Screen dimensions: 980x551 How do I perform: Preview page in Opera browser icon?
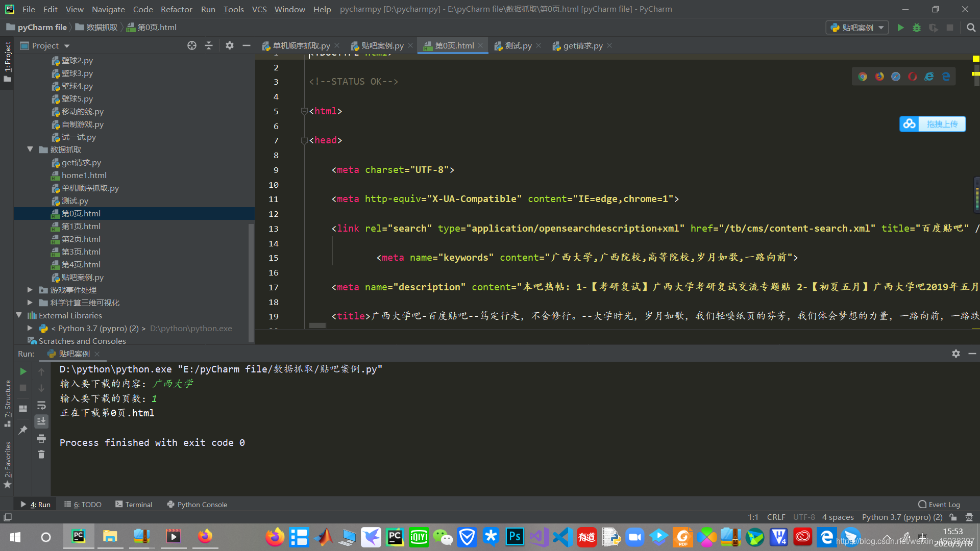(913, 77)
